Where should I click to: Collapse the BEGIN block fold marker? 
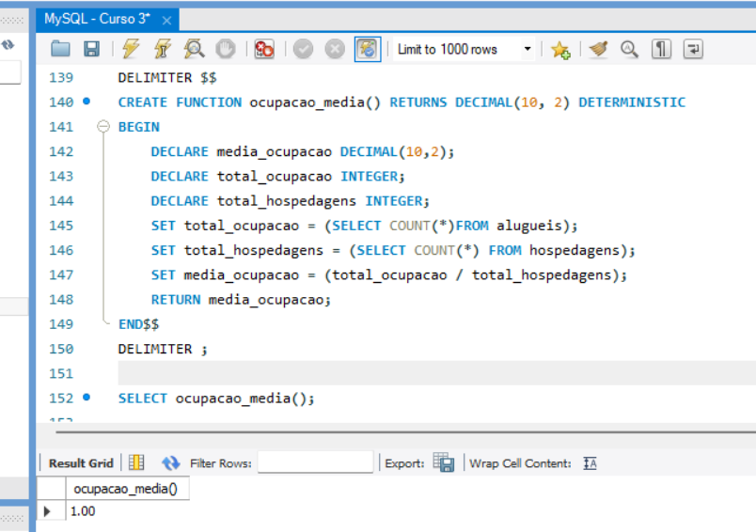pyautogui.click(x=102, y=127)
